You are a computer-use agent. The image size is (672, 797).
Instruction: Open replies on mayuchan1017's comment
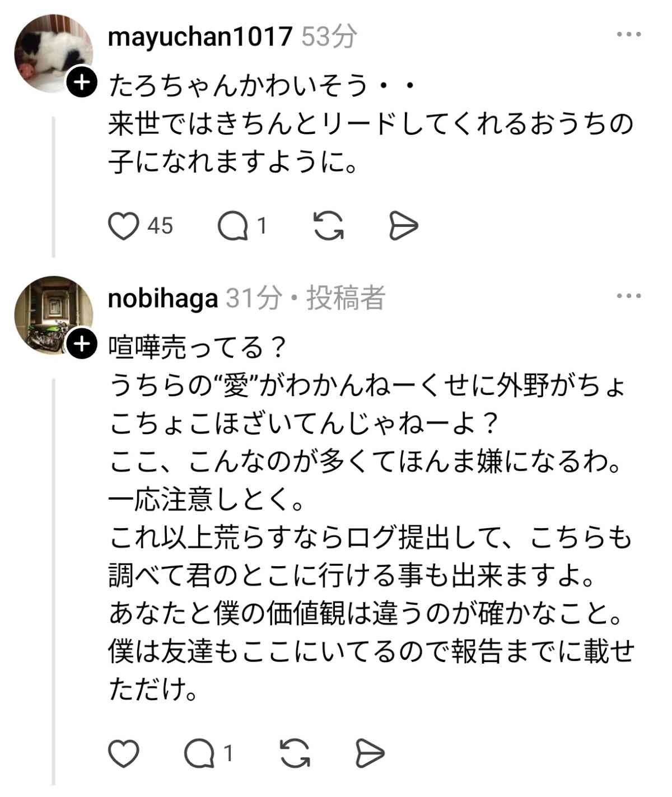tap(233, 226)
